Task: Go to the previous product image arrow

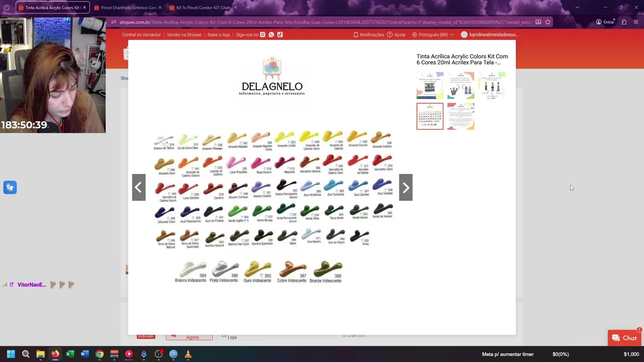Action: (139, 188)
